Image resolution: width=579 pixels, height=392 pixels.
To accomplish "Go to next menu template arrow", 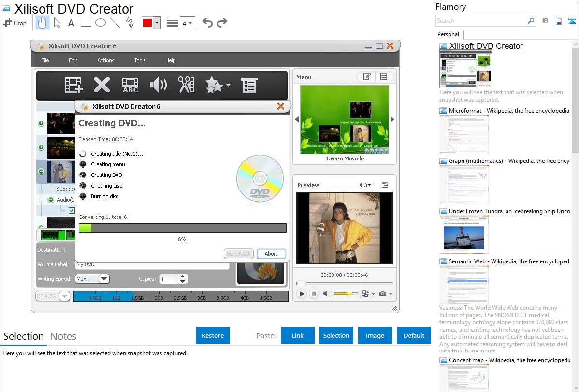I will (392, 119).
